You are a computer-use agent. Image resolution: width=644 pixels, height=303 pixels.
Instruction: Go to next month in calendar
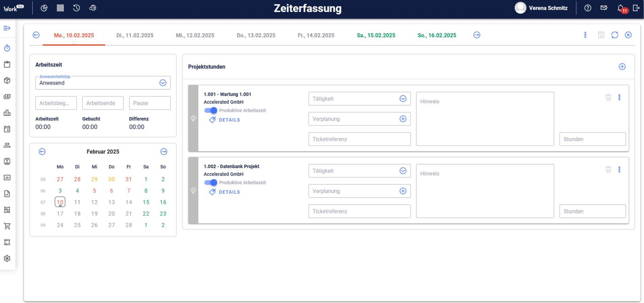tap(164, 151)
